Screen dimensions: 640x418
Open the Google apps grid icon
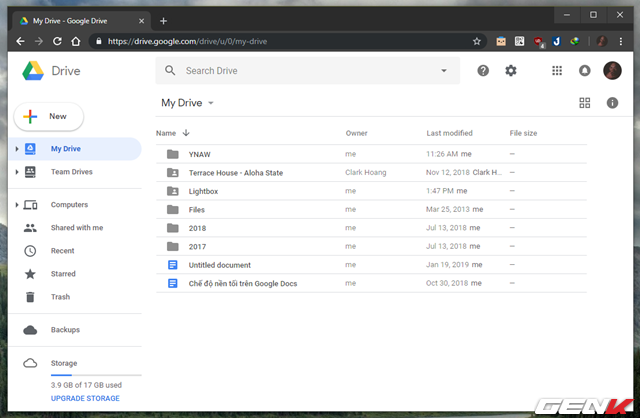point(557,71)
